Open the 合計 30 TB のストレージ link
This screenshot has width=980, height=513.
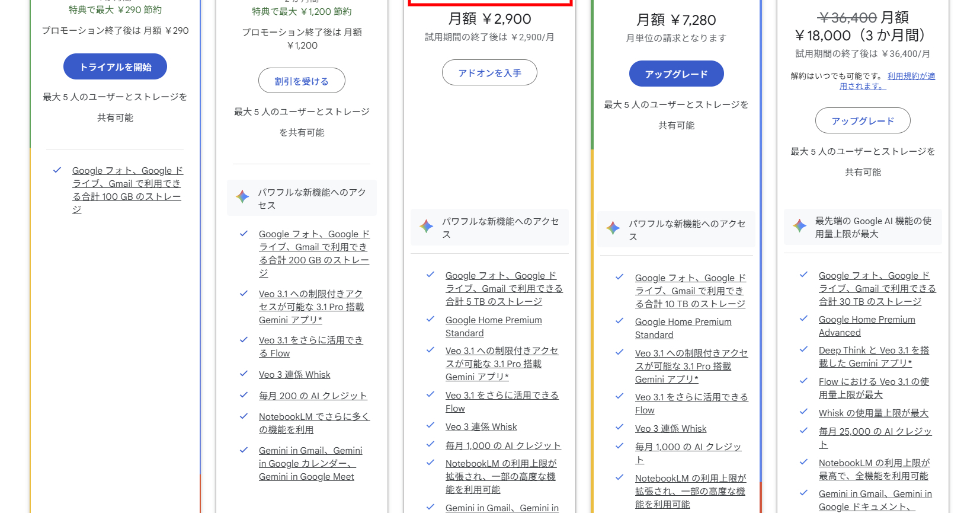876,289
